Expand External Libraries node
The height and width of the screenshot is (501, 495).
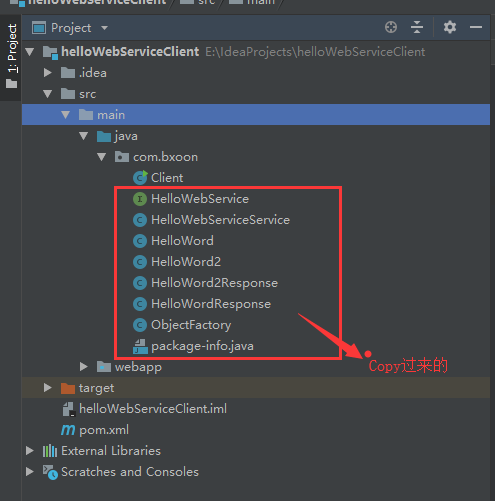[30, 451]
